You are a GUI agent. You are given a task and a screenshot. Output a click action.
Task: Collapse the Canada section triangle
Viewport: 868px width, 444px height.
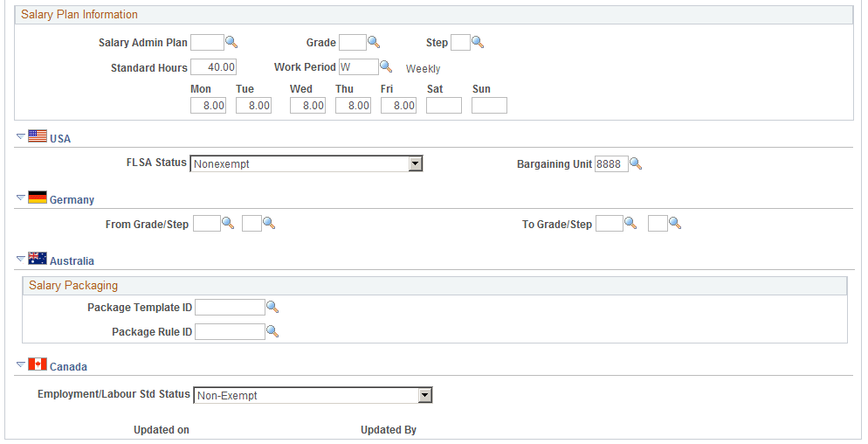point(21,364)
